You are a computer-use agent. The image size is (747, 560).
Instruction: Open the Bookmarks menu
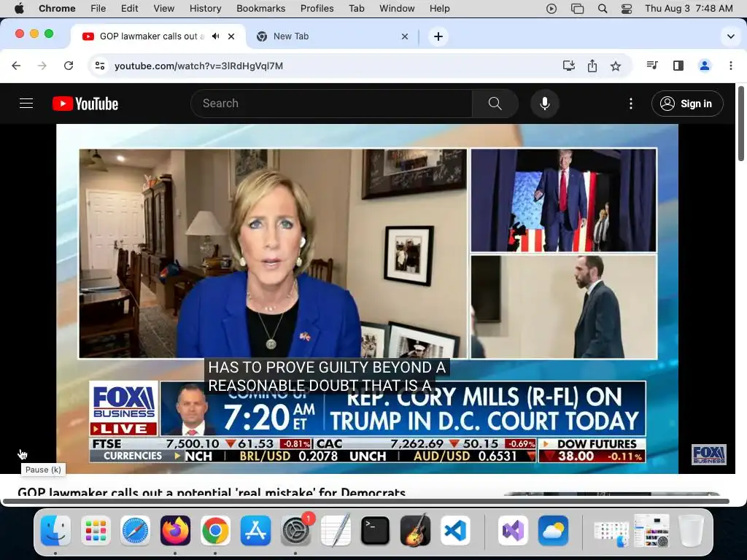(x=260, y=9)
